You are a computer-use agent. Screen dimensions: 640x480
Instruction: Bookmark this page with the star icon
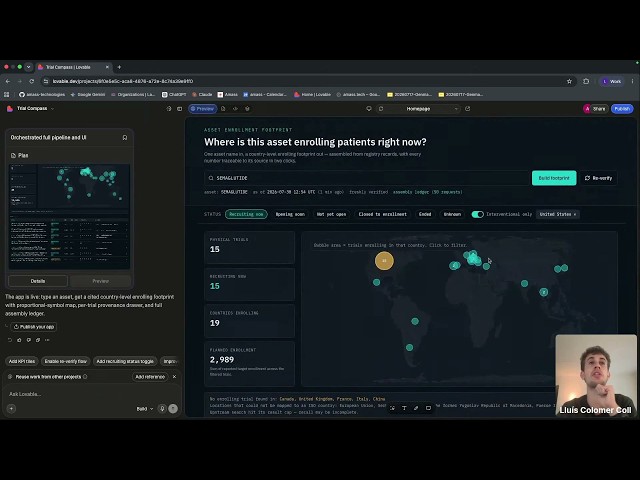pos(569,81)
